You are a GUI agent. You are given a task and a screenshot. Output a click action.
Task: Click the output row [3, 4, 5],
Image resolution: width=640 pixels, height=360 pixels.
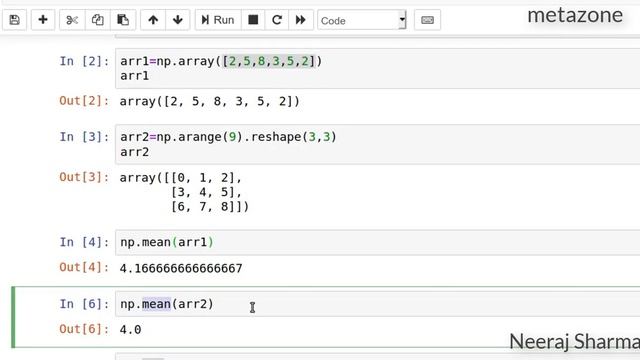click(206, 192)
